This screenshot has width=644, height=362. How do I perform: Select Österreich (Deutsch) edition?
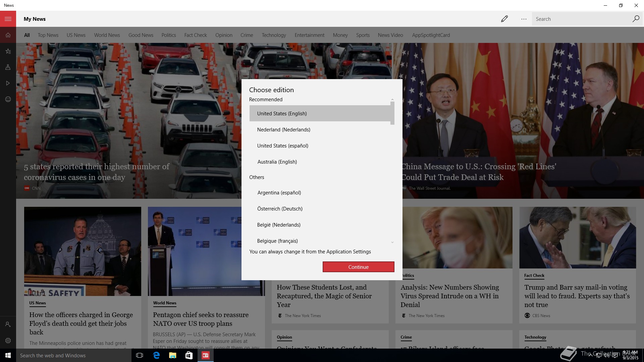pyautogui.click(x=320, y=209)
